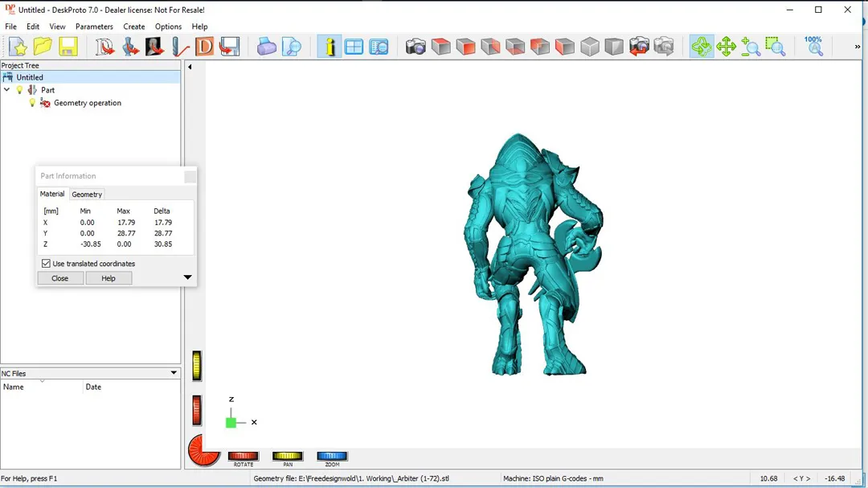Viewport: 868px width, 488px height.
Task: Click the blue ZOOM thumbwheel
Action: (x=332, y=456)
